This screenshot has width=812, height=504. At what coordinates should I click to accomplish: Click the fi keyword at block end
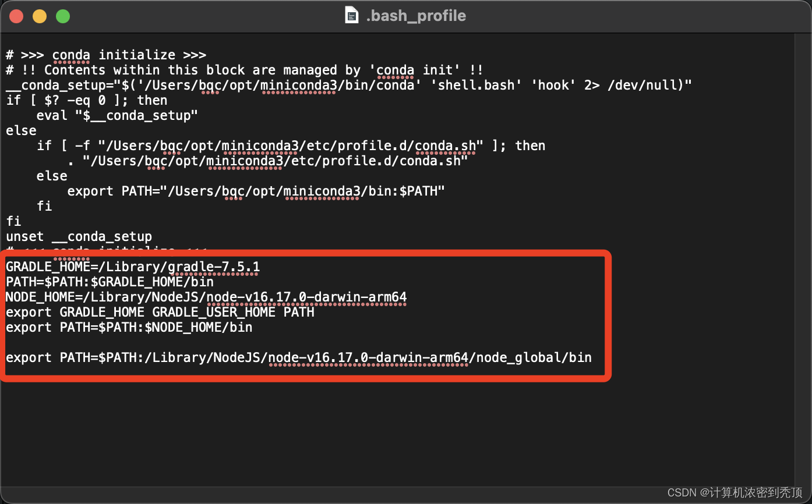coord(13,221)
